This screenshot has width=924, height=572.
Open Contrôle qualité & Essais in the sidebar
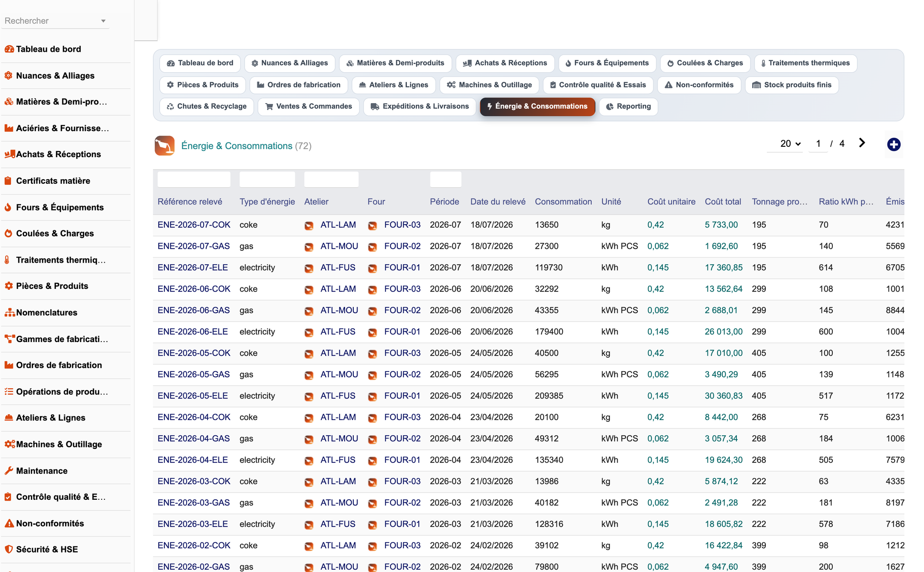pyautogui.click(x=61, y=497)
